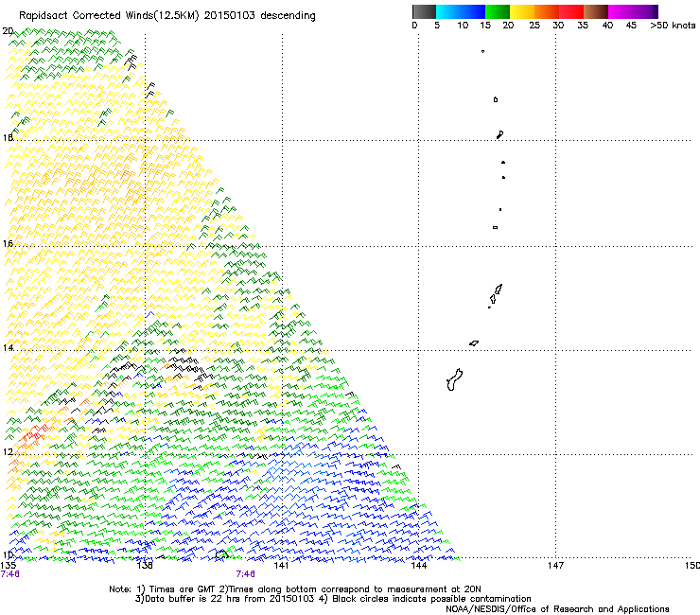Click the Rota island outline north of Guam

[x=474, y=343]
